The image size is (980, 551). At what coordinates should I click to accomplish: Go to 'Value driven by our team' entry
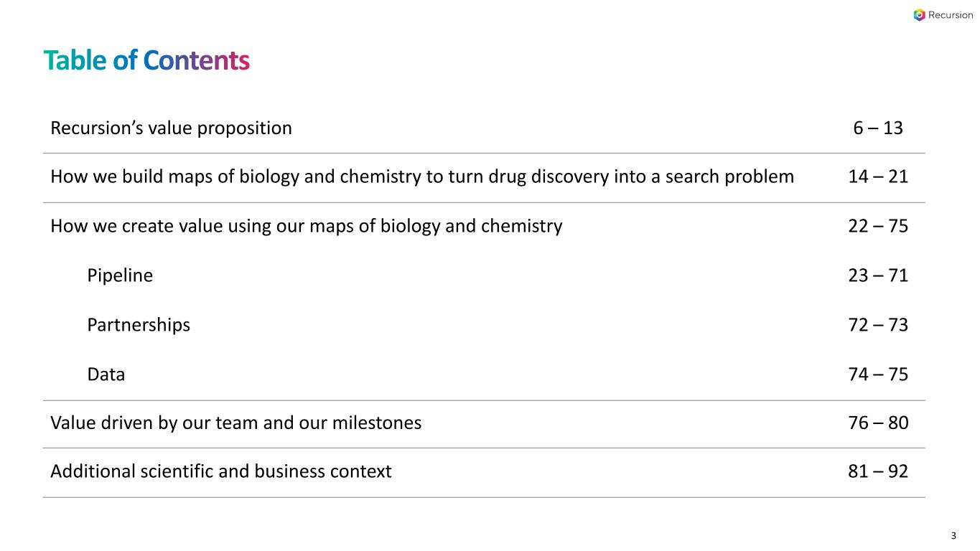[235, 423]
